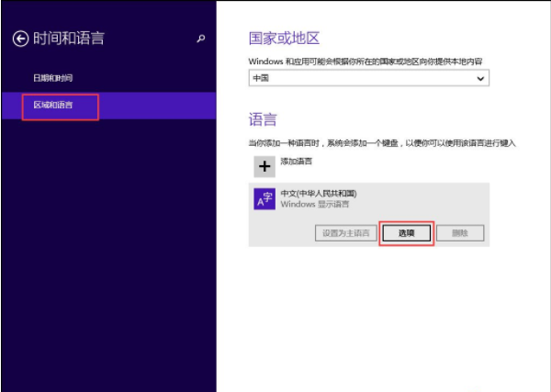The width and height of the screenshot is (551, 392).
Task: Select the 区域和语言 sidebar item
Action: pyautogui.click(x=108, y=106)
